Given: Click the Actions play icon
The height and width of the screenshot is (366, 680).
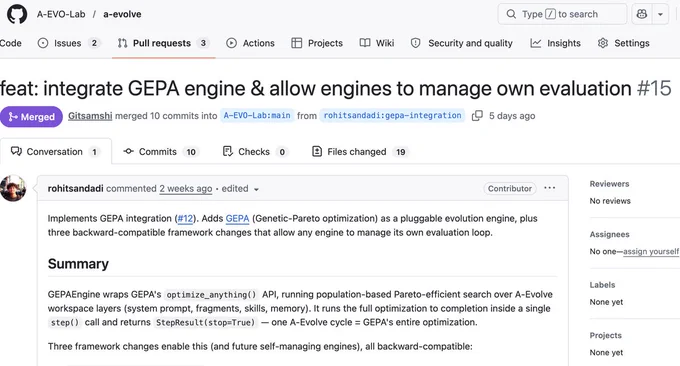Looking at the screenshot, I should click(x=232, y=43).
